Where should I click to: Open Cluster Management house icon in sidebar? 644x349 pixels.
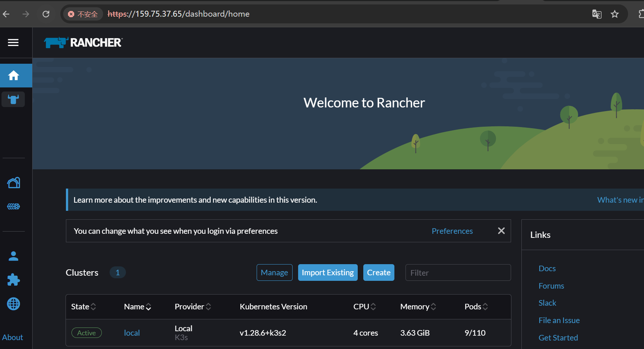point(14,183)
